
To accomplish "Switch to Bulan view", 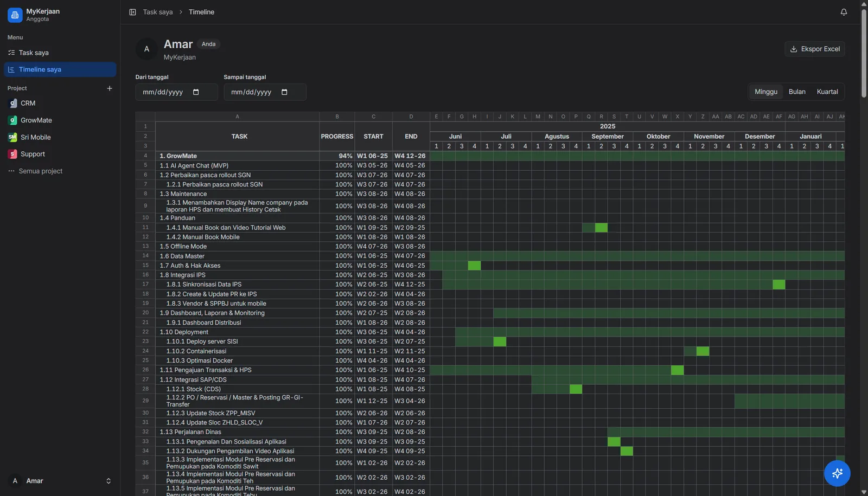I will click(797, 92).
